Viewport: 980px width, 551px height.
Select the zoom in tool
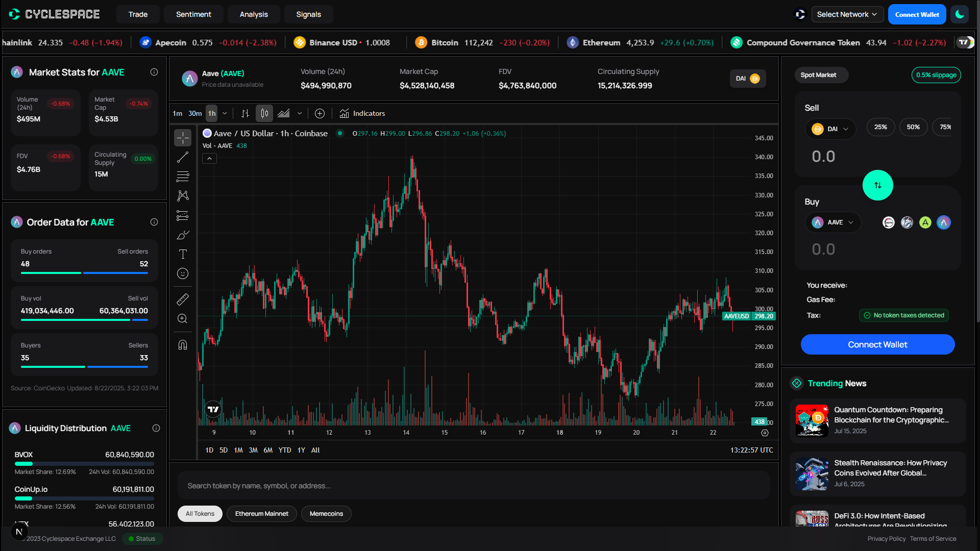pyautogui.click(x=183, y=319)
